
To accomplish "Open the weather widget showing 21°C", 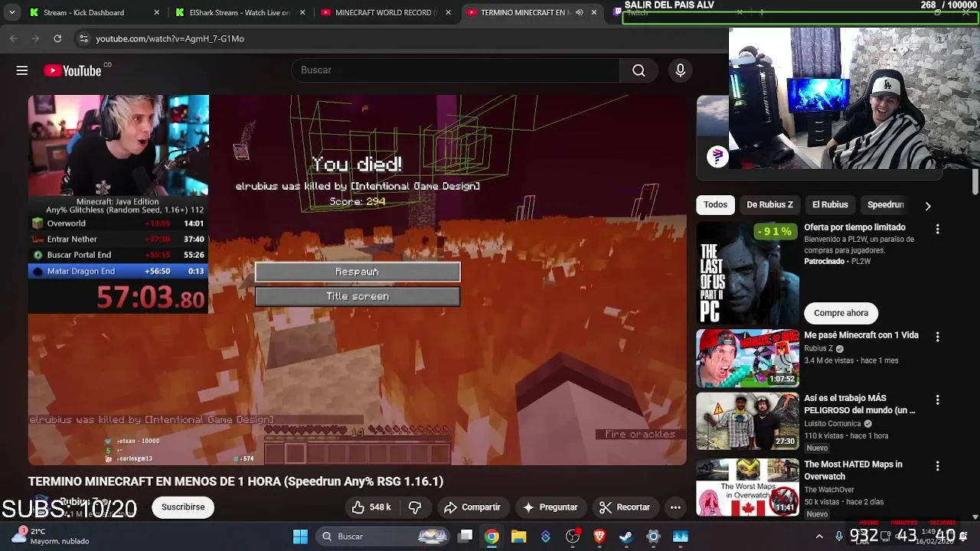I will coord(52,536).
